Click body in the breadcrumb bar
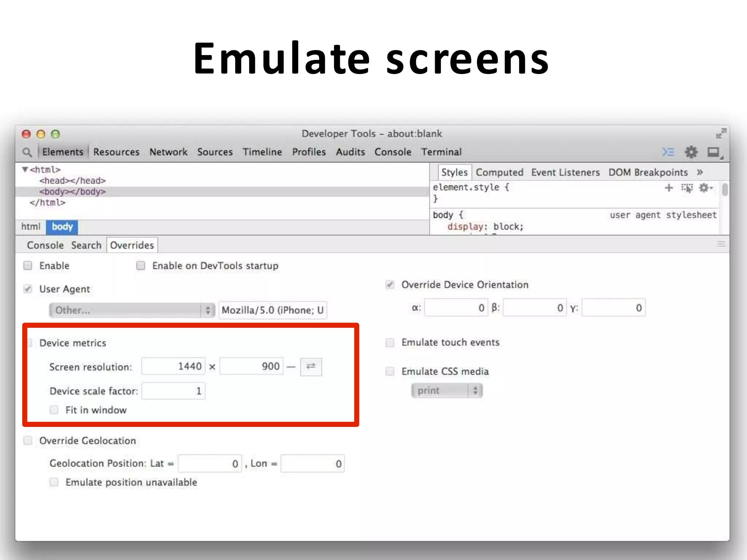 coord(62,227)
